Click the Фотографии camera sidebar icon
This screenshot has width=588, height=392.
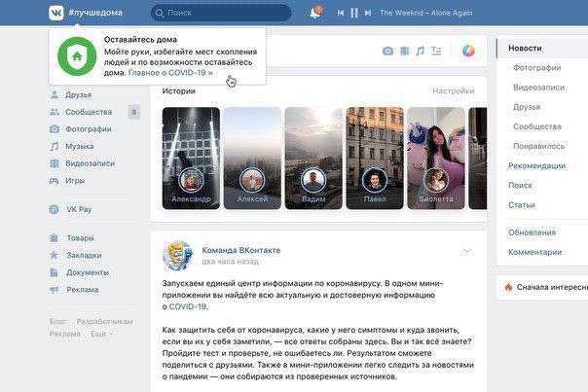[55, 129]
